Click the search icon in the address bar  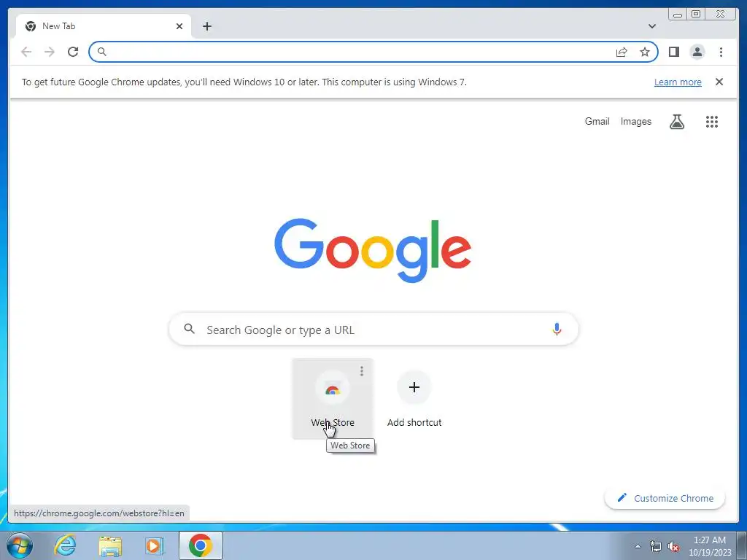(x=101, y=52)
